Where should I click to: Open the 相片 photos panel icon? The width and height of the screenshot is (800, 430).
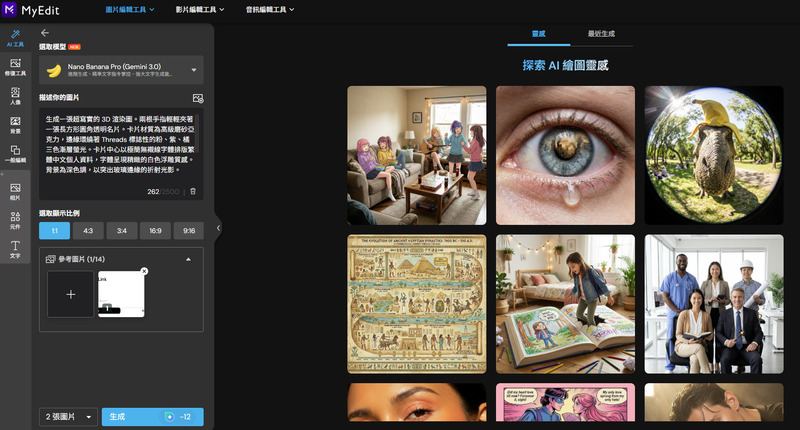[15, 192]
